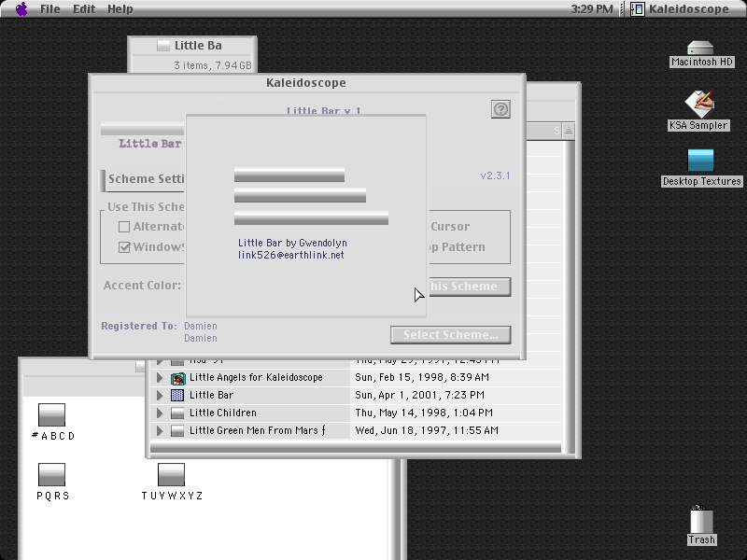The width and height of the screenshot is (747, 560).
Task: Click the sort order button in list window
Action: pyautogui.click(x=569, y=131)
